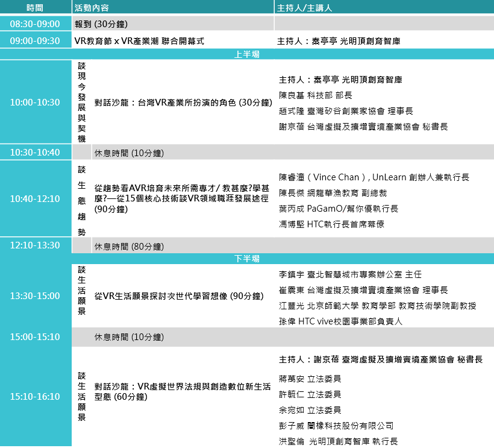Image resolution: width=494 pixels, height=448 pixels.
Task: Open the 從趨勢看AVR培育未來所需專才 session
Action: (181, 198)
